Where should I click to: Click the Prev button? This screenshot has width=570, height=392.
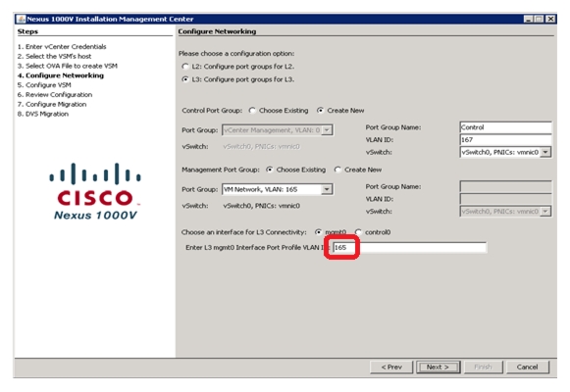click(x=391, y=367)
